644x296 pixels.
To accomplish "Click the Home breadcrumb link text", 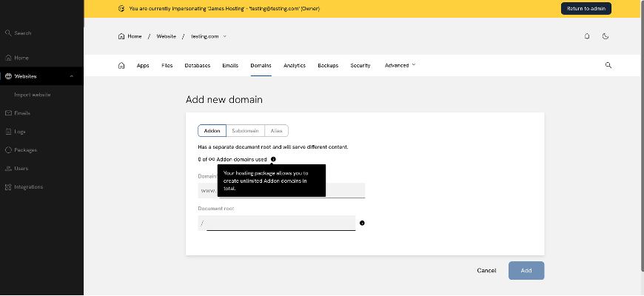I will 135,36.
